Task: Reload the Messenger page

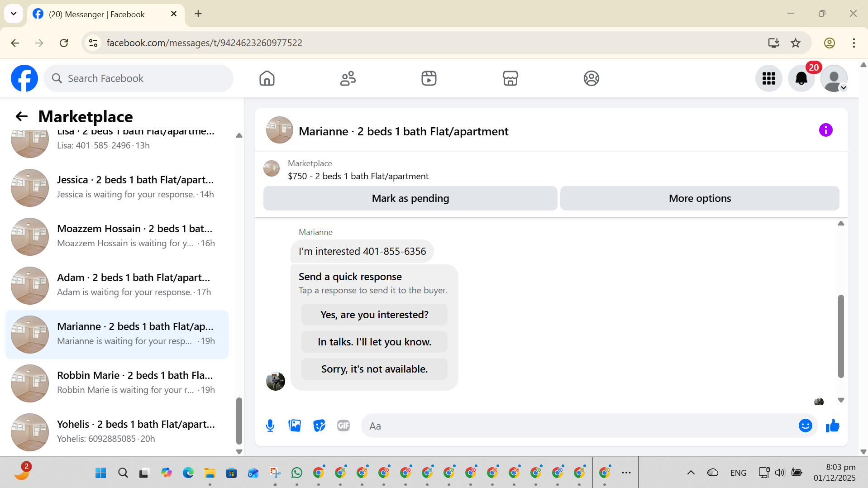Action: pyautogui.click(x=64, y=43)
